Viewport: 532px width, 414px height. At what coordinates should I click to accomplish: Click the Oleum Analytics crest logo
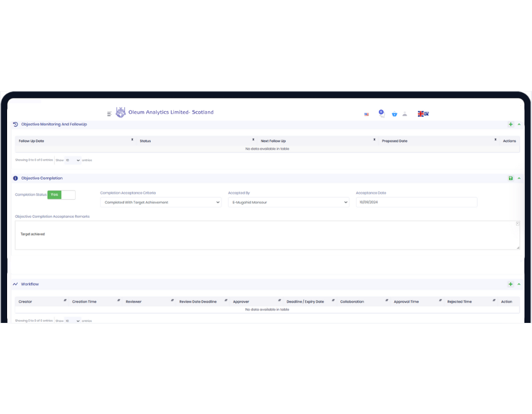coord(121,112)
